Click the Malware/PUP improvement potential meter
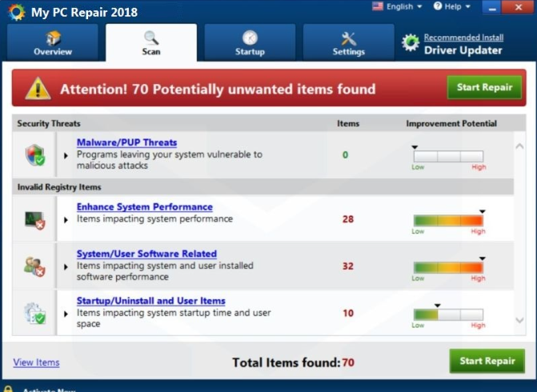This screenshot has width=537, height=392. pos(448,156)
